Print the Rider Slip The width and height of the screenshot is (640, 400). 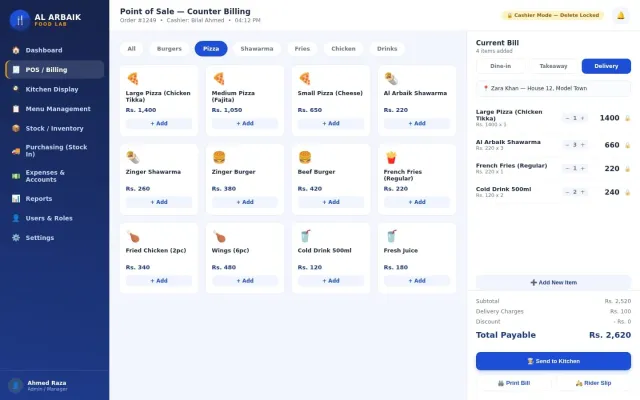593,383
